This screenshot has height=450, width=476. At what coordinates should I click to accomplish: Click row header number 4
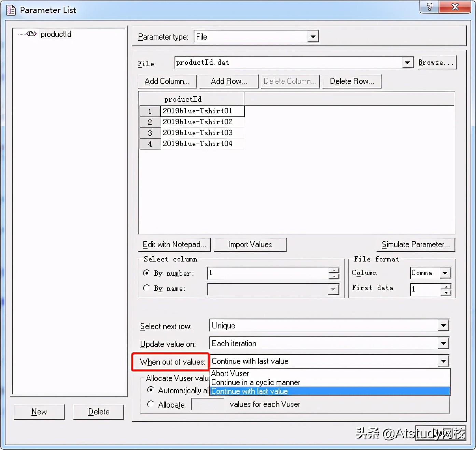pos(150,144)
